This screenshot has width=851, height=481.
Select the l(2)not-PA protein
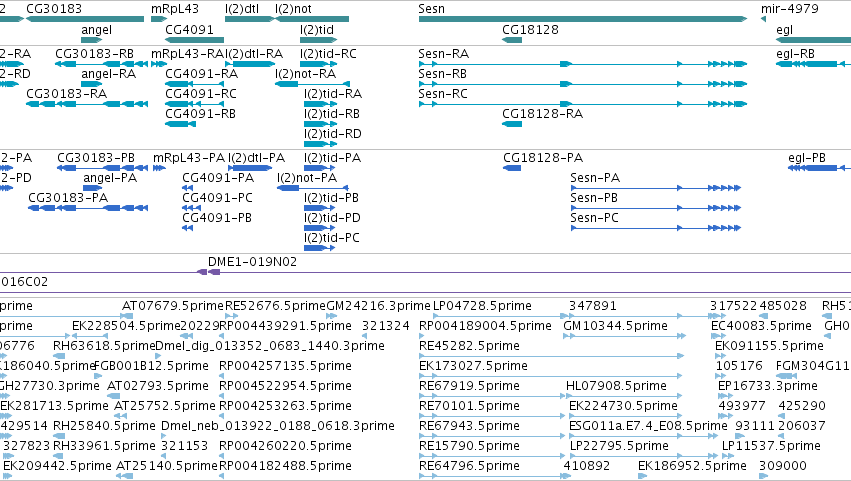[307, 178]
